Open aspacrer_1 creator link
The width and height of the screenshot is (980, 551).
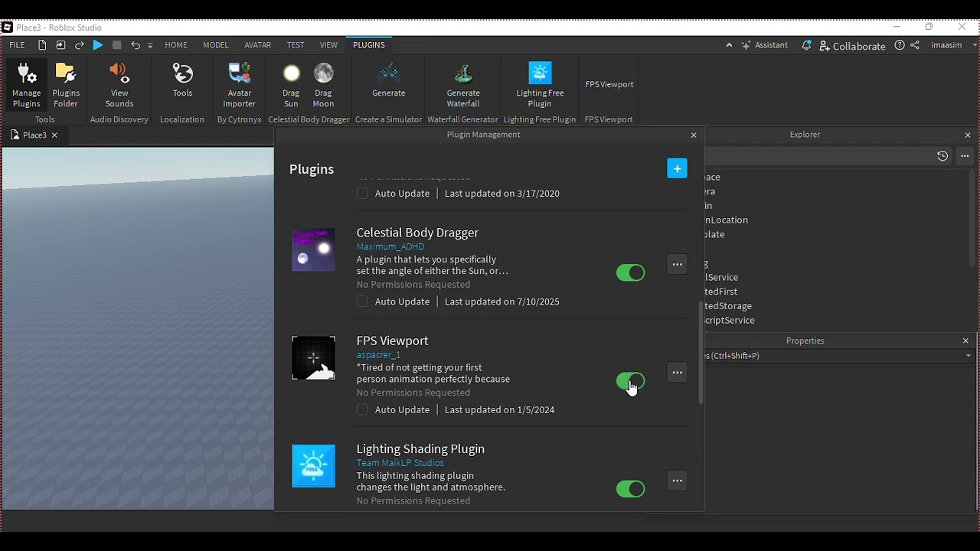point(378,354)
